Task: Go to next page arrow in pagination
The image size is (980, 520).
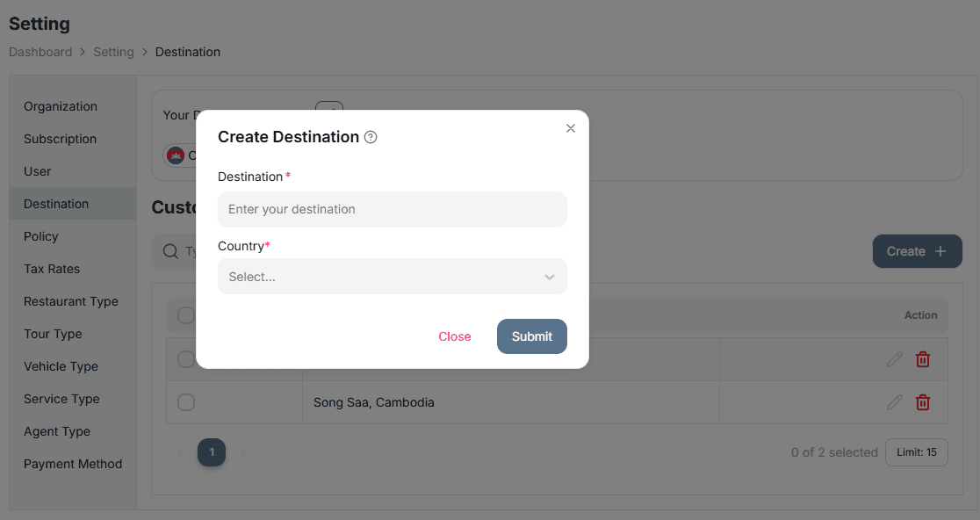Action: point(243,452)
